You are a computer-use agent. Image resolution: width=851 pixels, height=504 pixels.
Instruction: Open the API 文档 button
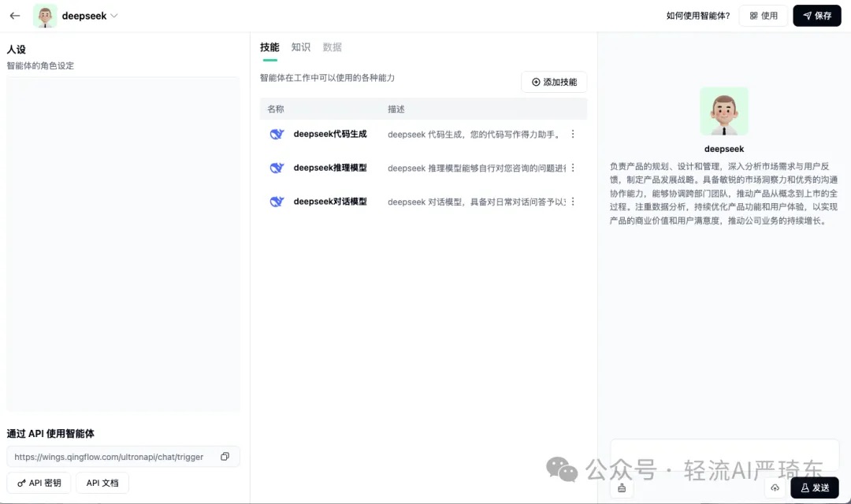pos(102,483)
